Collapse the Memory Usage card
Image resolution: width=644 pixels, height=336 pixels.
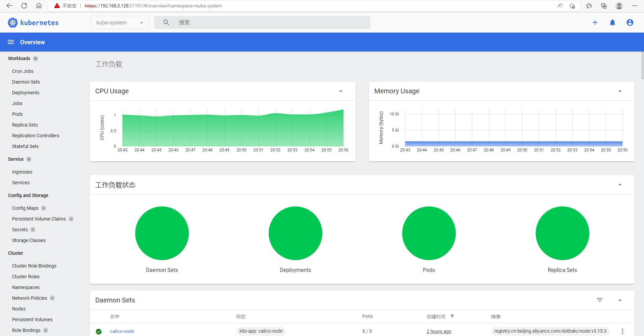click(x=620, y=91)
